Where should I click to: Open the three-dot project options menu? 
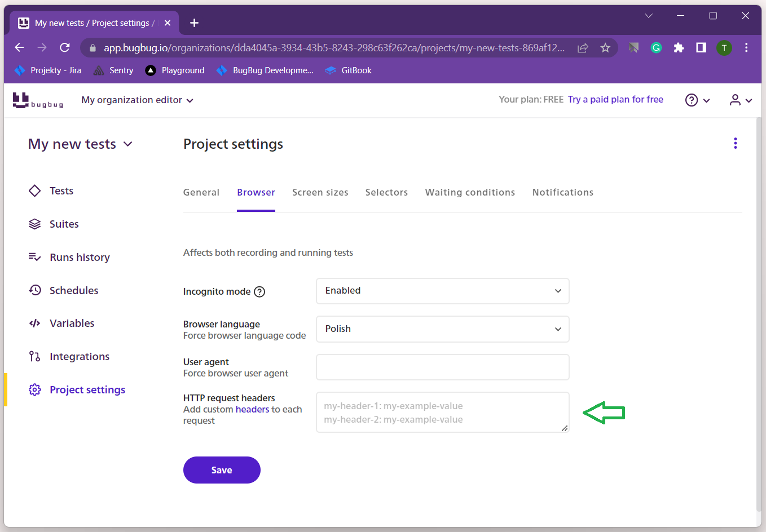(x=735, y=143)
